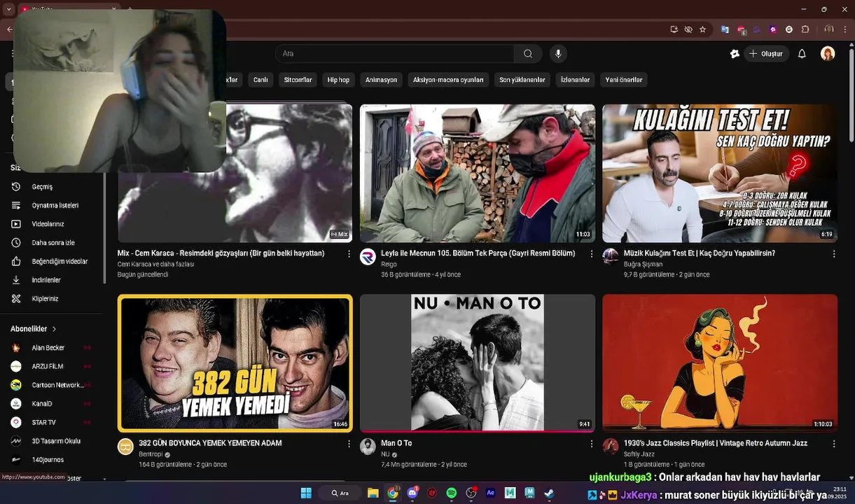855x504 pixels.
Task: Play the Leyla ile Mecnun thumbnail
Action: 478,174
